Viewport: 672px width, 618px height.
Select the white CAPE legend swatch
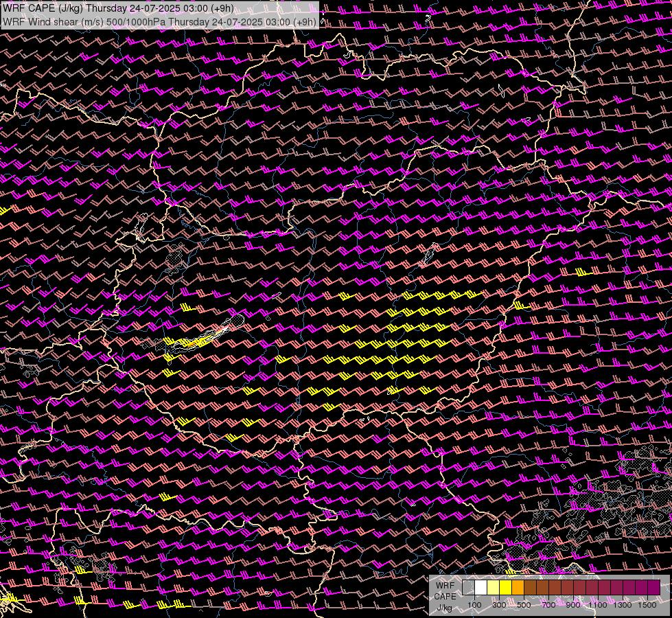481,588
